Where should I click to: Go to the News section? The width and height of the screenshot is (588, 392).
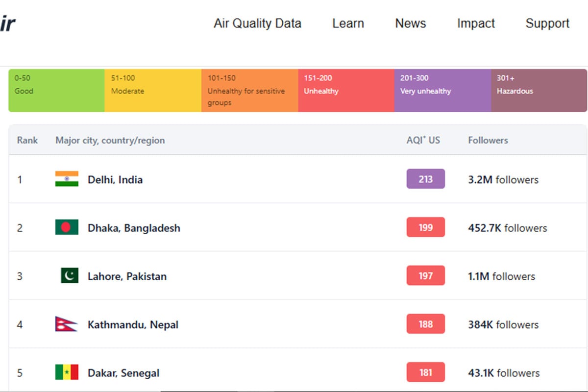click(410, 24)
